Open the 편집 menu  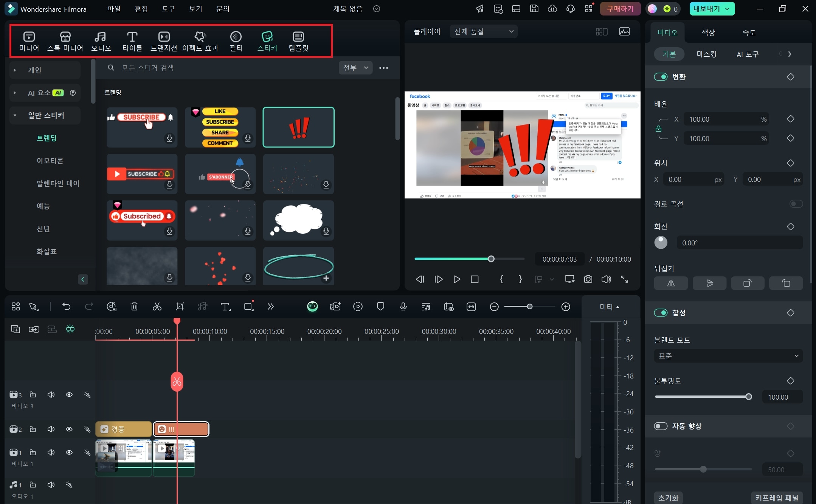click(141, 9)
